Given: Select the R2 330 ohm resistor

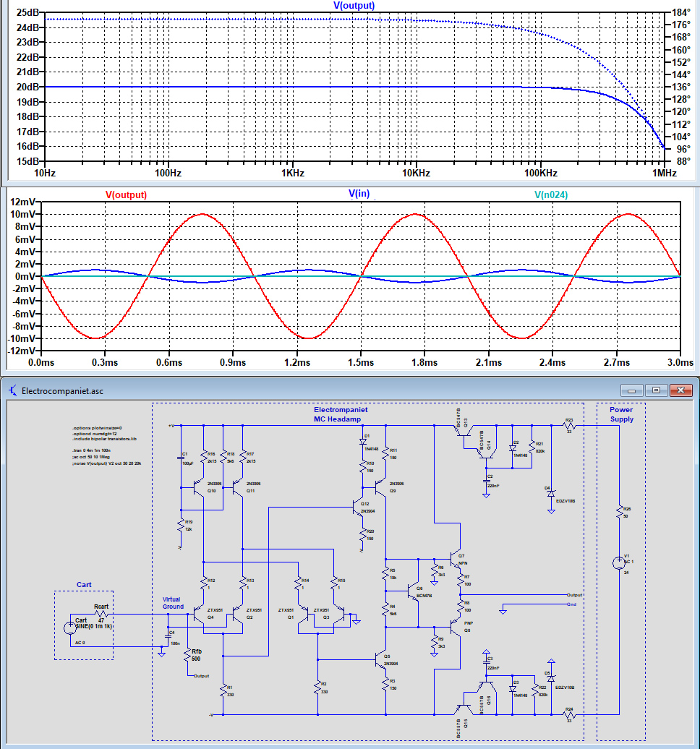Looking at the screenshot, I should pos(317,688).
